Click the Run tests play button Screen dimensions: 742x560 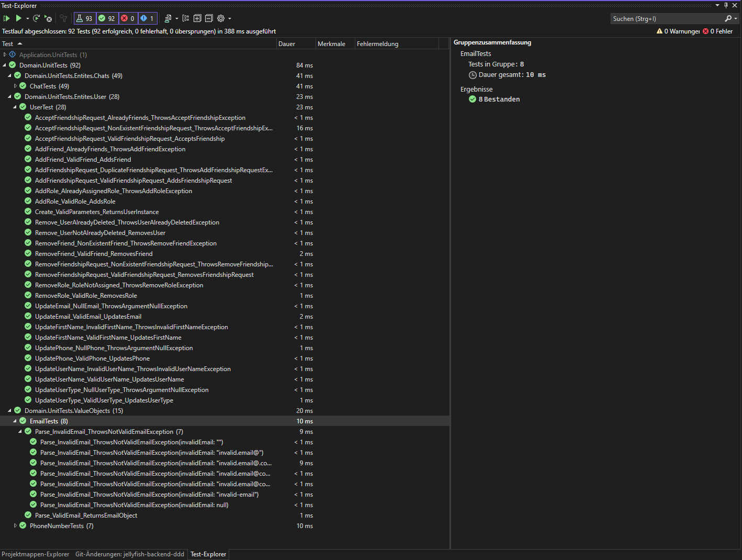click(19, 18)
